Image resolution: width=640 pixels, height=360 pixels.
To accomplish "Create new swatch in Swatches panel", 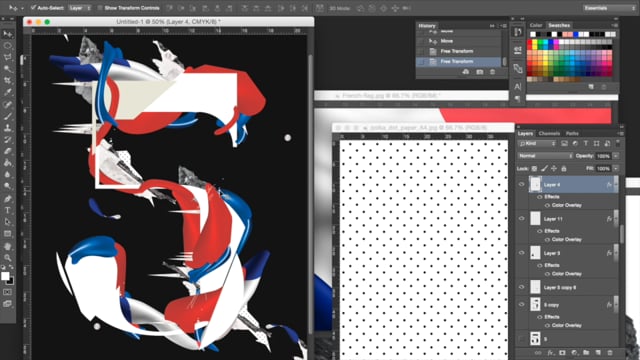I will click(591, 87).
